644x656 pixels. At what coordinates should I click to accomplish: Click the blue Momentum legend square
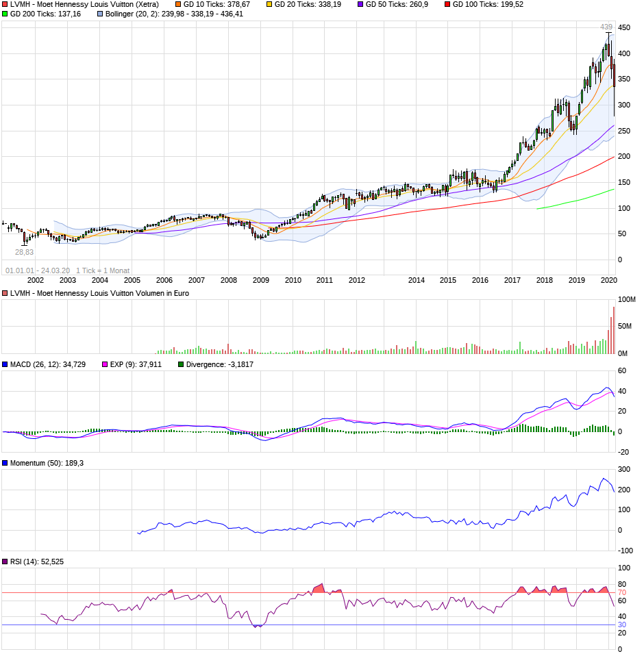click(5, 464)
